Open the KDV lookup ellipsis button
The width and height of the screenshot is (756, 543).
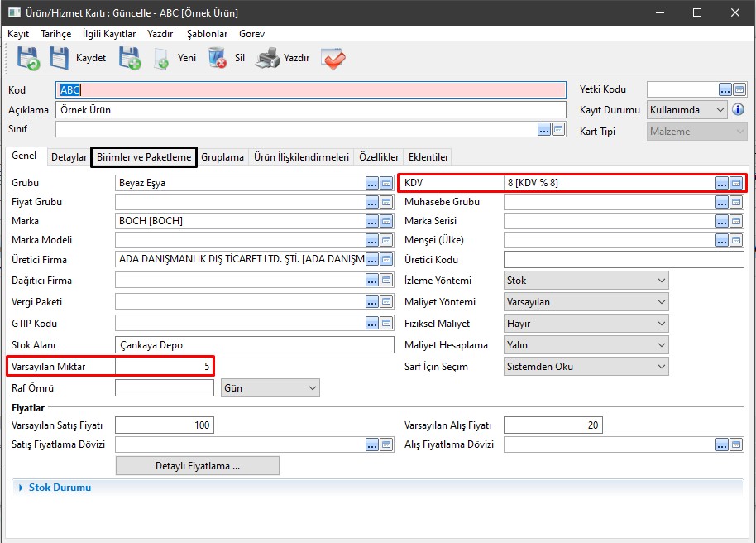coord(723,183)
